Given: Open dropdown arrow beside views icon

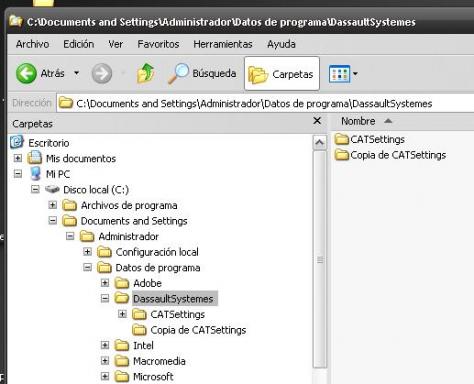Looking at the screenshot, I should [355, 74].
